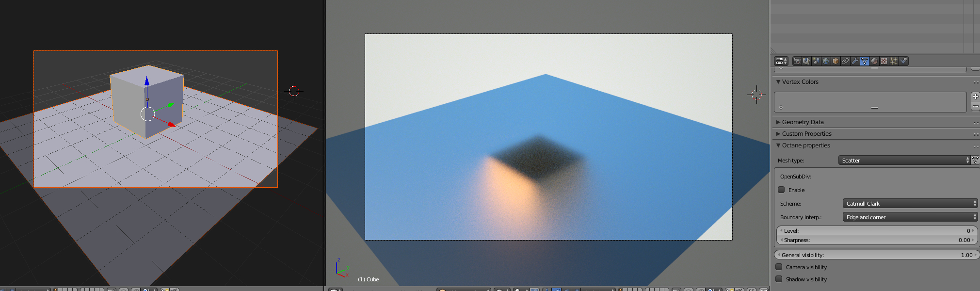Open the Scheme dropdown showing Catmull Clark

pos(910,204)
